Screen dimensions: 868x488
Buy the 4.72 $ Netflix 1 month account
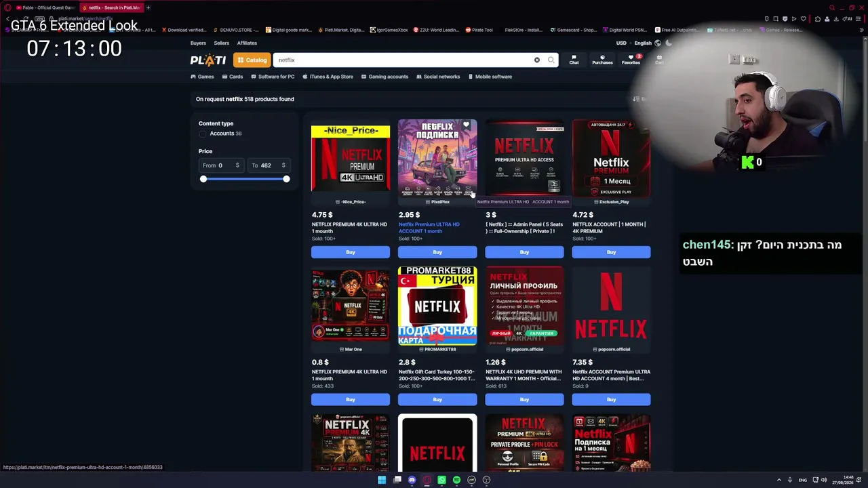coord(611,252)
